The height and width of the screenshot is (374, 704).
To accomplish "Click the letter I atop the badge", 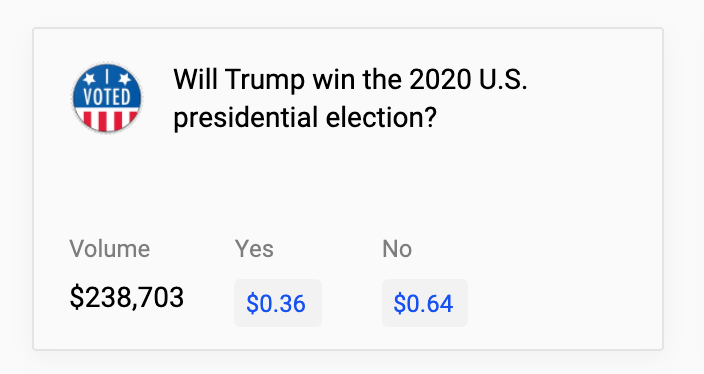I will click(107, 77).
